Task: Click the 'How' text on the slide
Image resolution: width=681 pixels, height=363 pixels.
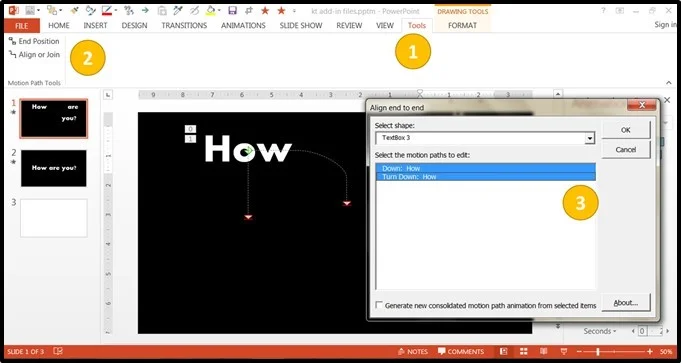Action: (248, 148)
